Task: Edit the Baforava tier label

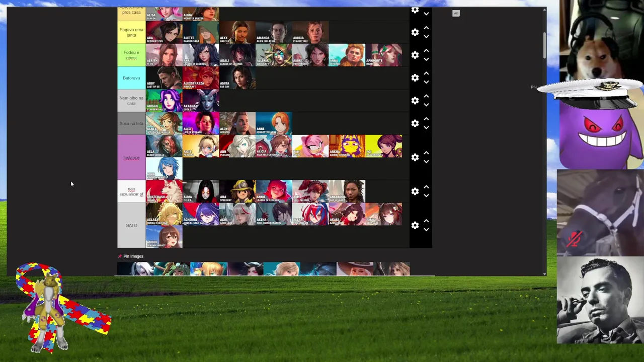Action: [131, 77]
